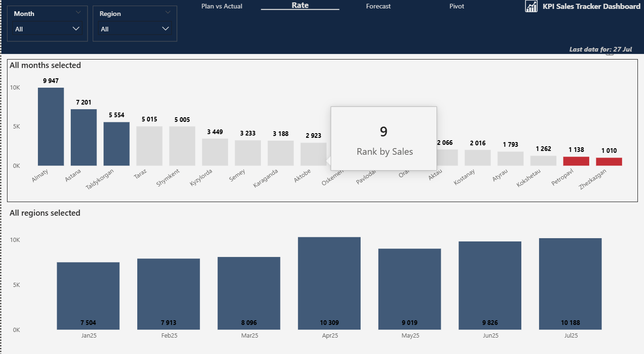Select the Rate tab

point(300,6)
